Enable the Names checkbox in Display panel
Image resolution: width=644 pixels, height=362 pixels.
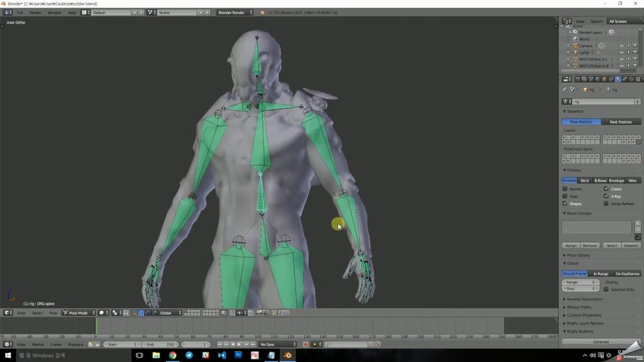tap(565, 189)
